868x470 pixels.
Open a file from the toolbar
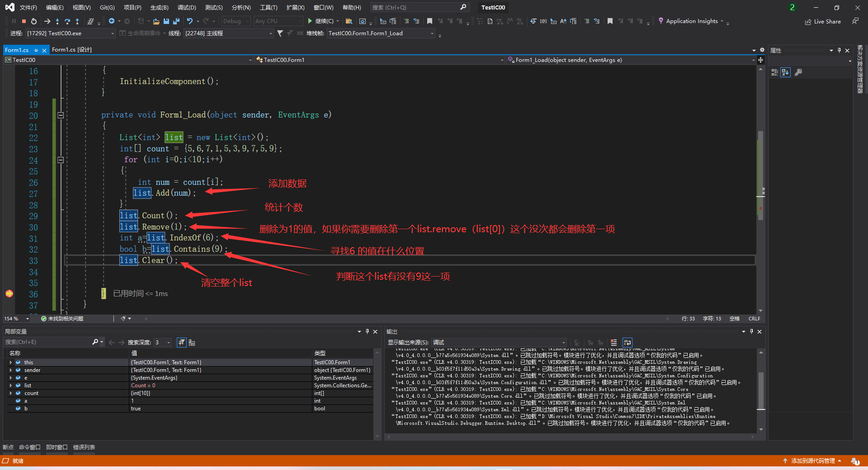pos(156,21)
